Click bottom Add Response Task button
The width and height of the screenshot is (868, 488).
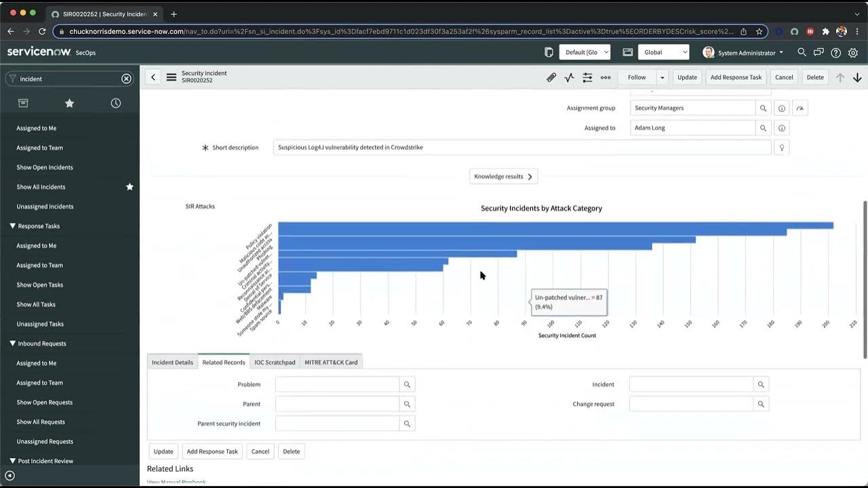[212, 451]
